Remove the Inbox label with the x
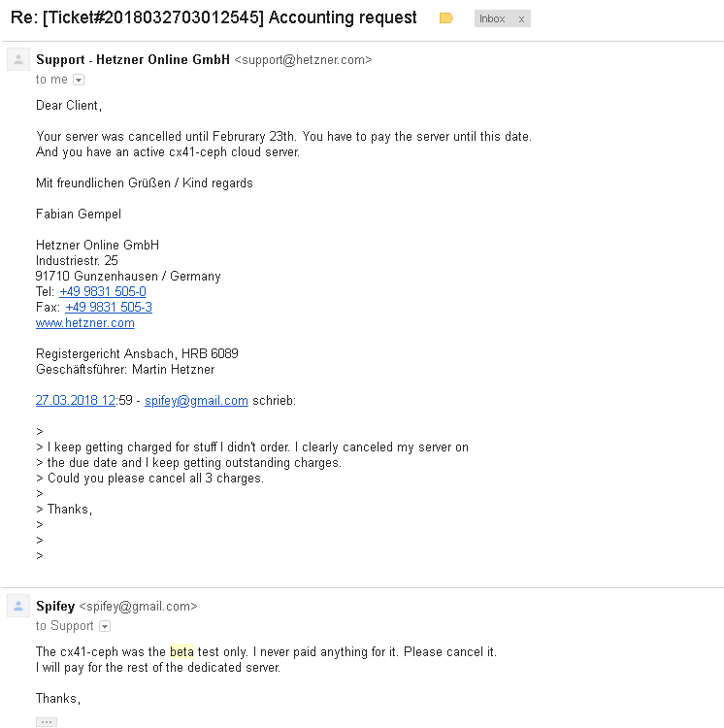The width and height of the screenshot is (724, 728). [x=521, y=19]
